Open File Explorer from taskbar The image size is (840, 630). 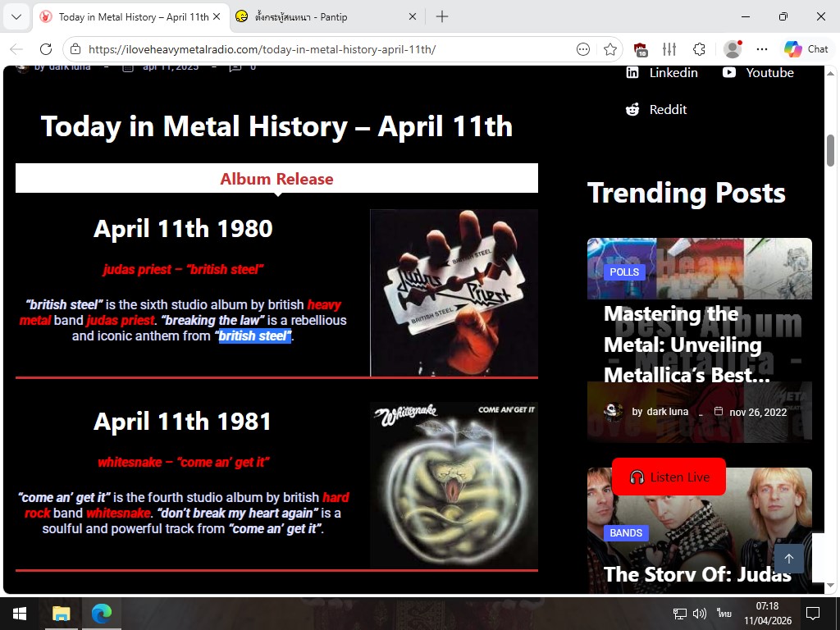tap(61, 614)
